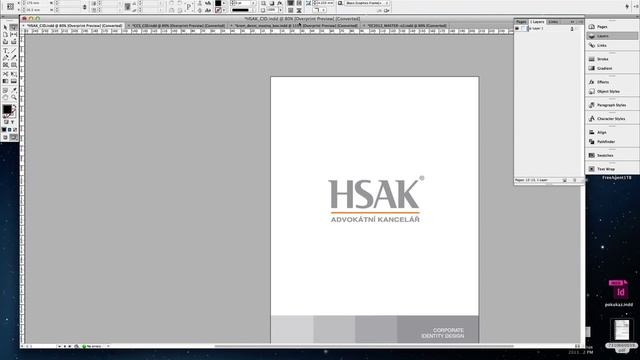Open the Pages panel from the dock
The width and height of the screenshot is (640, 360).
[x=611, y=27]
